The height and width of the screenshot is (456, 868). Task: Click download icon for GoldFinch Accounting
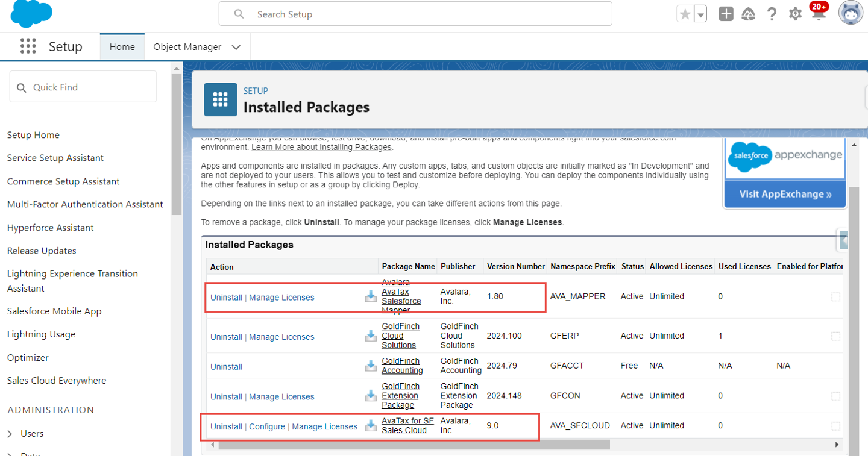(371, 366)
